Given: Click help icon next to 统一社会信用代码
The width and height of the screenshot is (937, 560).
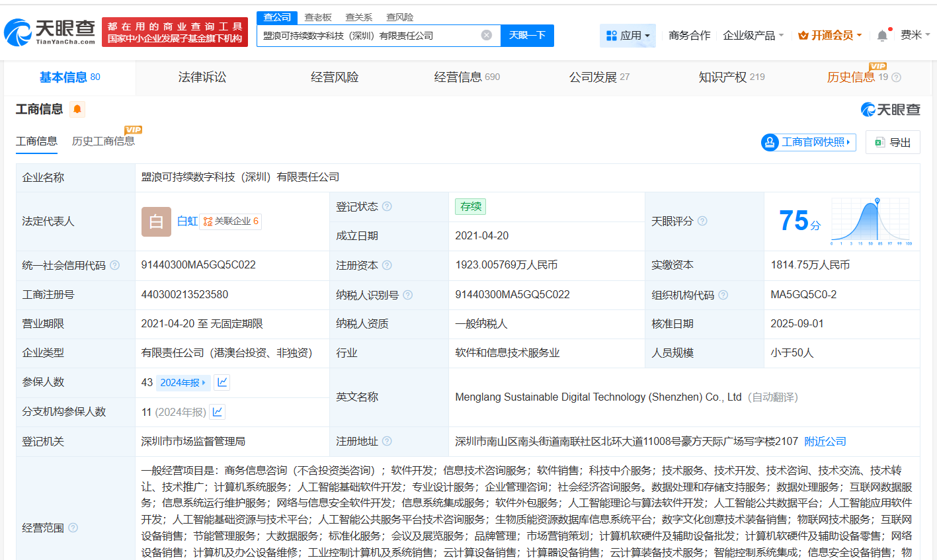Looking at the screenshot, I should pyautogui.click(x=115, y=265).
